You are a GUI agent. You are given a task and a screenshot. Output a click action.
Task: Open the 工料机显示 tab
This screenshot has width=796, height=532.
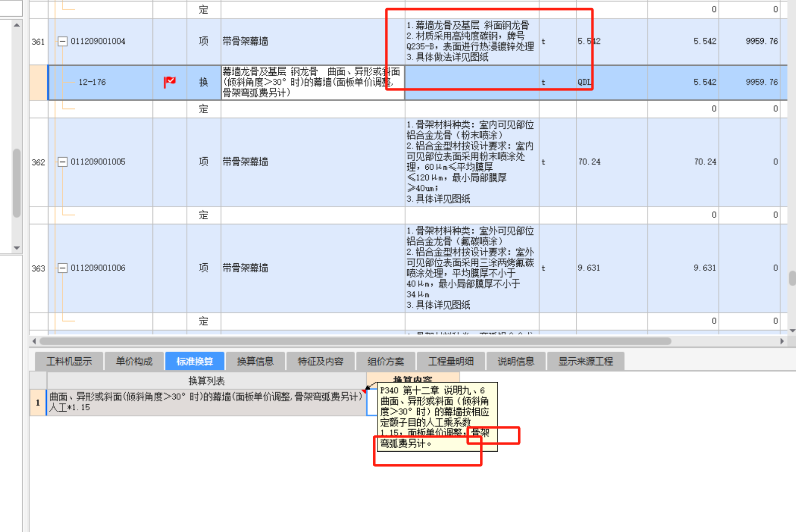(x=69, y=361)
